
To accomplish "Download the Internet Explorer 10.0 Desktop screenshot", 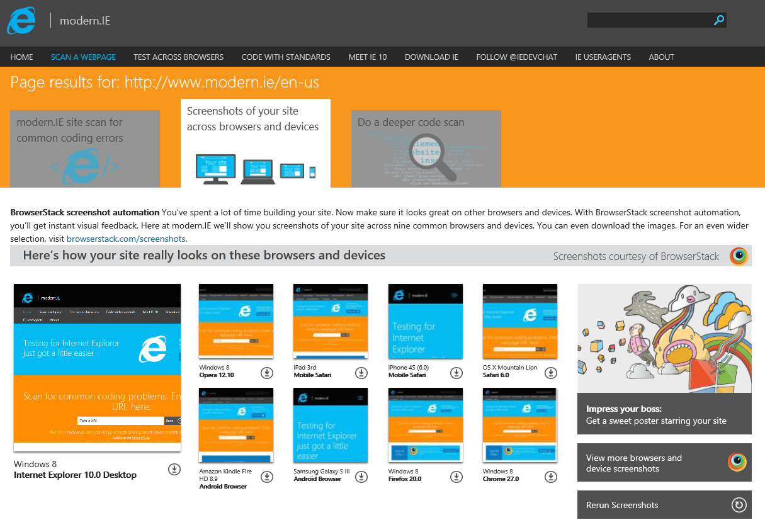I will 174,469.
